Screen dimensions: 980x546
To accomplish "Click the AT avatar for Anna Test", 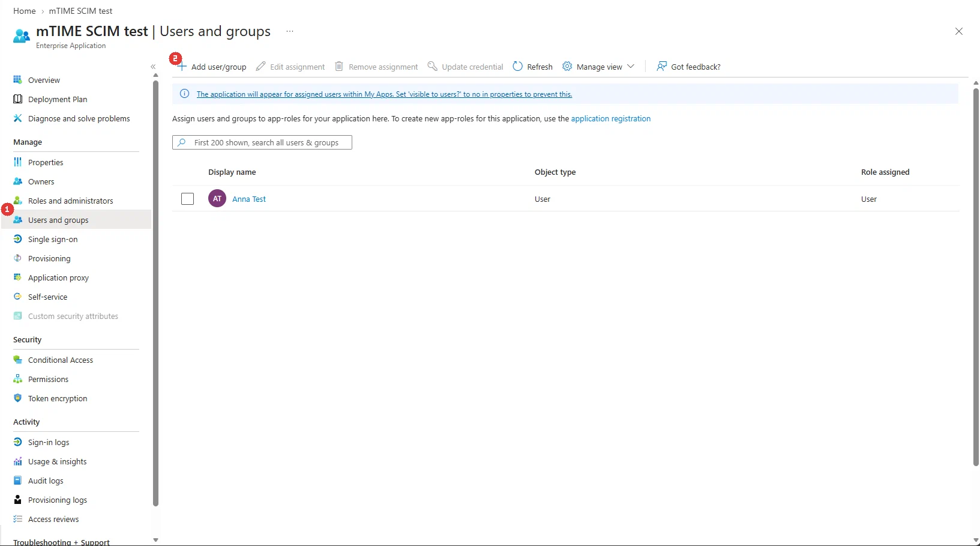I will point(217,198).
